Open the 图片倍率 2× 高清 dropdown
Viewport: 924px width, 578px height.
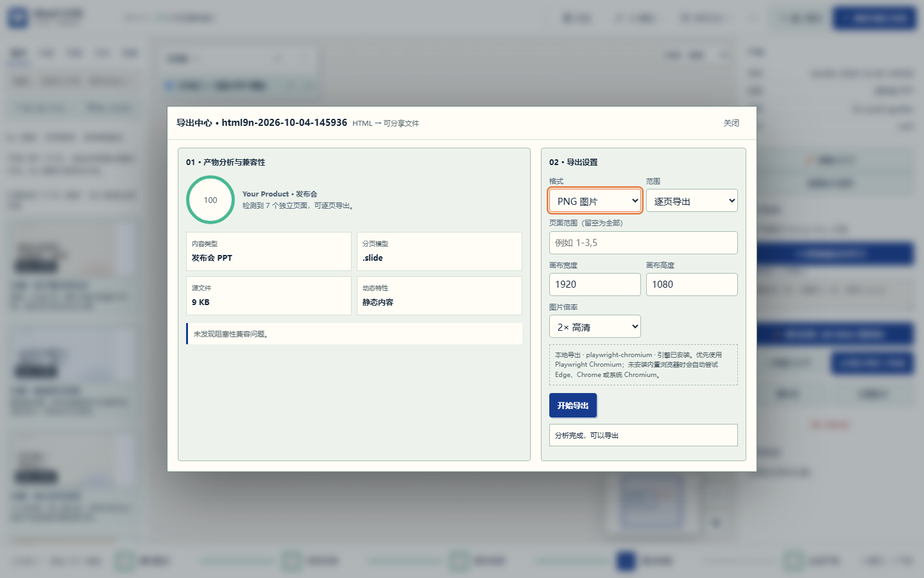(595, 326)
